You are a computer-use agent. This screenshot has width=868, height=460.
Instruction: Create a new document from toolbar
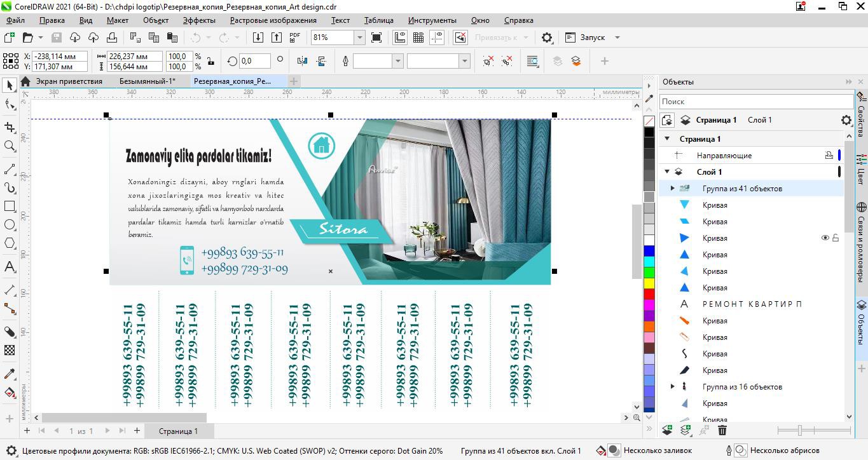[10, 37]
